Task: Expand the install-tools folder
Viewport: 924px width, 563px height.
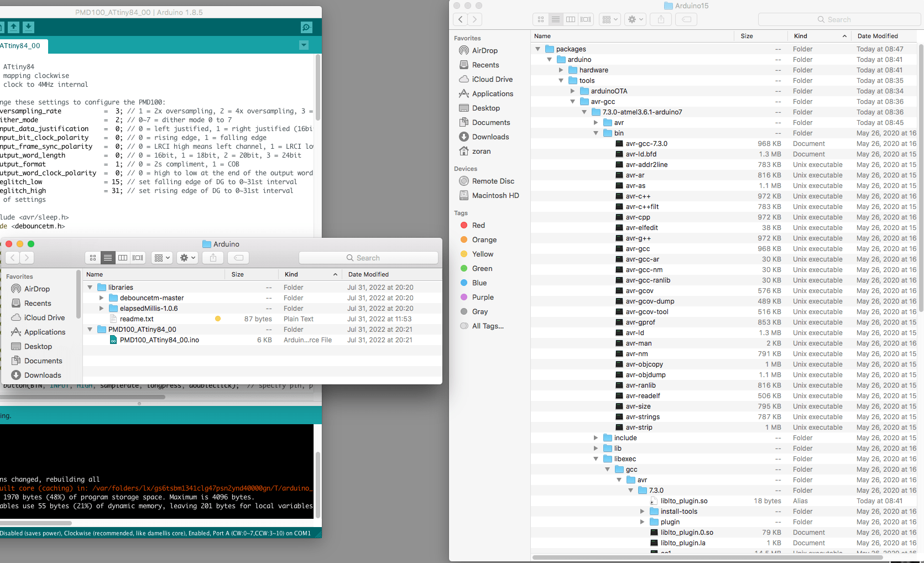Action: point(642,512)
